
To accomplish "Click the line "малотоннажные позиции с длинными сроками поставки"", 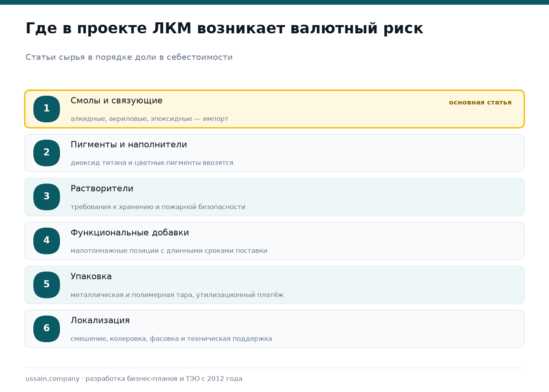I will (169, 251).
